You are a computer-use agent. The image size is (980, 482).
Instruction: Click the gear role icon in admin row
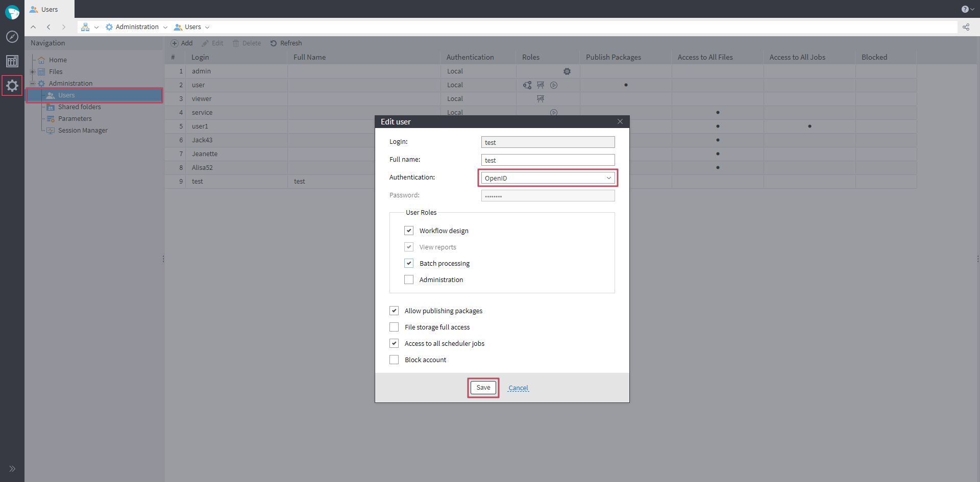tap(567, 71)
